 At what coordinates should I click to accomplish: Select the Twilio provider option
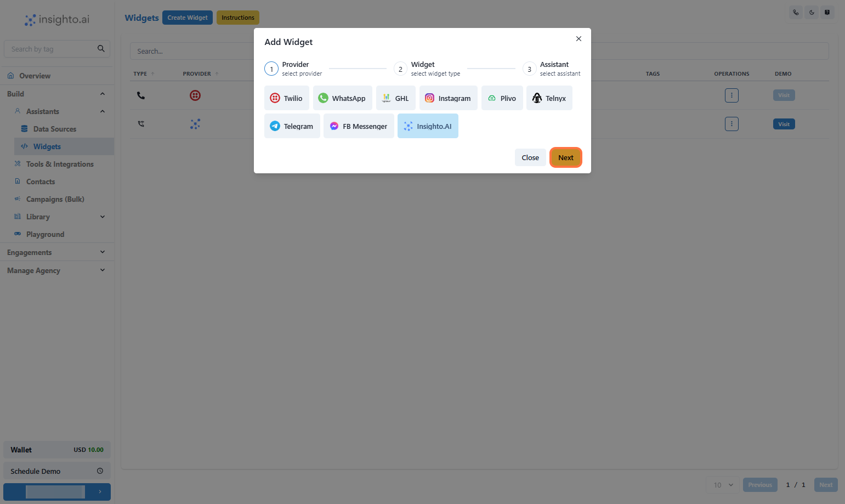[287, 98]
